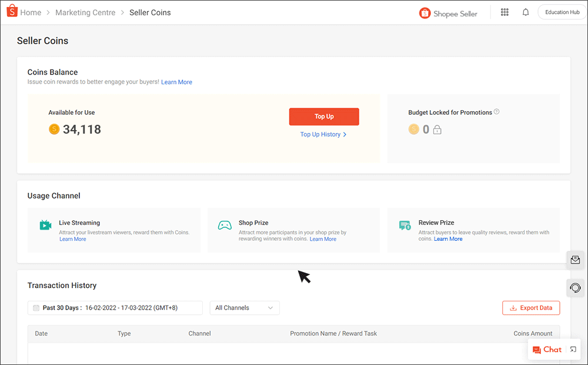Click the Available for Use label

pyautogui.click(x=72, y=112)
